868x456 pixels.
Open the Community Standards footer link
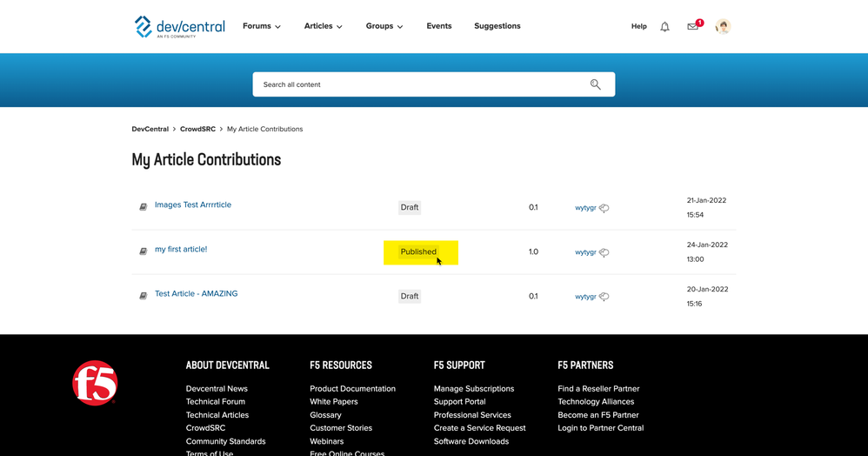(225, 441)
